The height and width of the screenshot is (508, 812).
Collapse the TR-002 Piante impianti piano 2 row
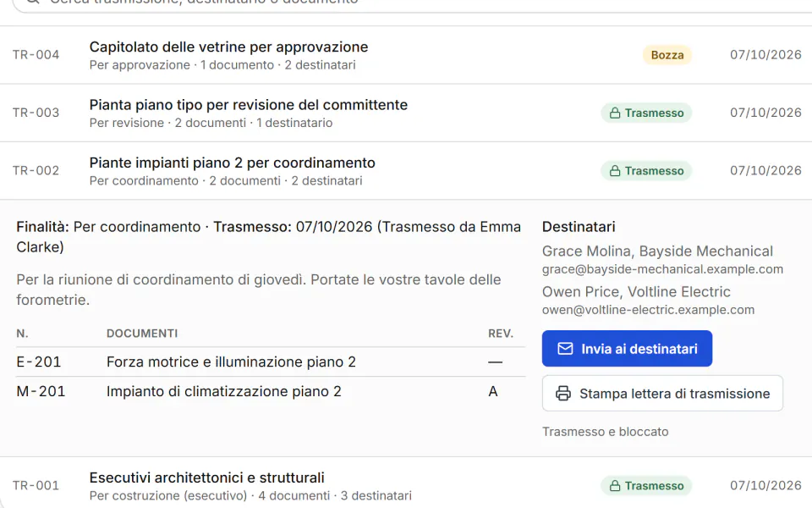click(406, 171)
